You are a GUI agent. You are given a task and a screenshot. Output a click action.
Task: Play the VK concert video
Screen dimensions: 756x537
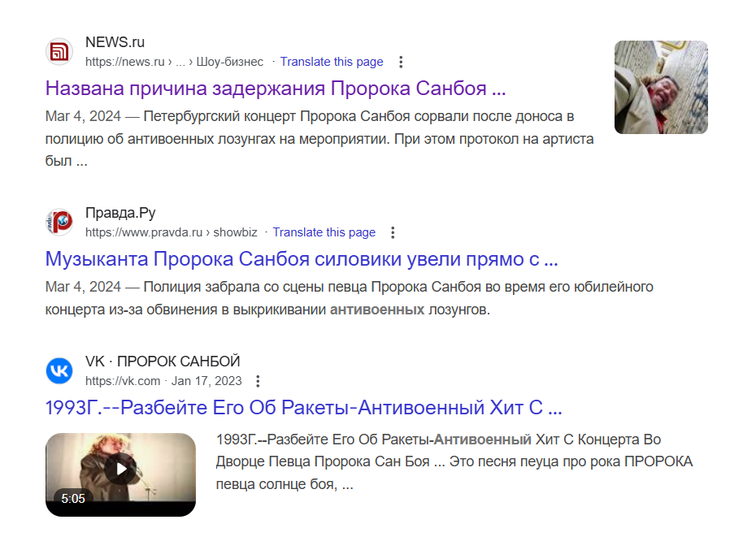pyautogui.click(x=120, y=470)
